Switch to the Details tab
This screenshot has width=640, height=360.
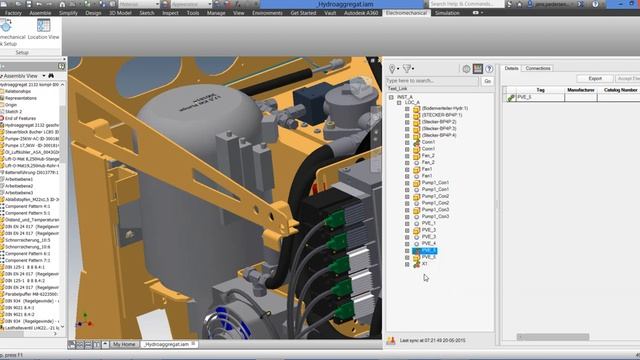511,69
